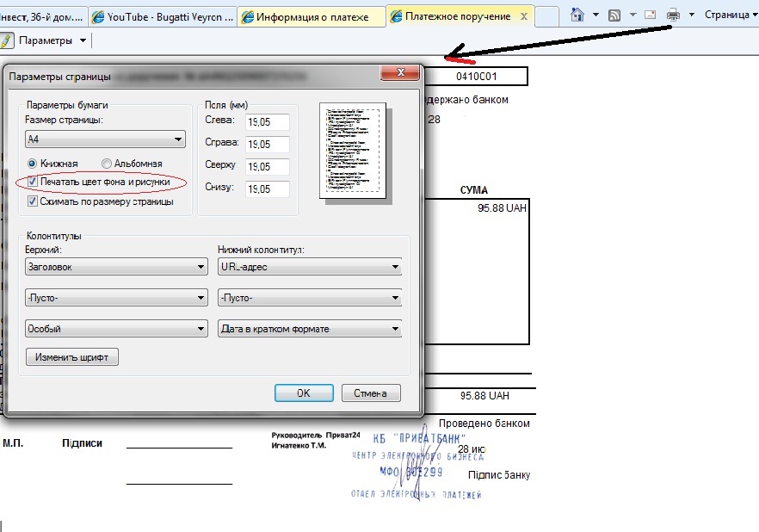Select the Книжная orientation radio button
Screen dimensions: 759x532
33,163
